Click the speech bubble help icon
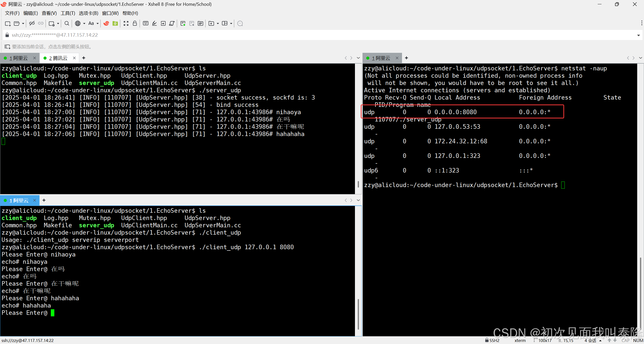The height and width of the screenshot is (344, 644). (240, 23)
